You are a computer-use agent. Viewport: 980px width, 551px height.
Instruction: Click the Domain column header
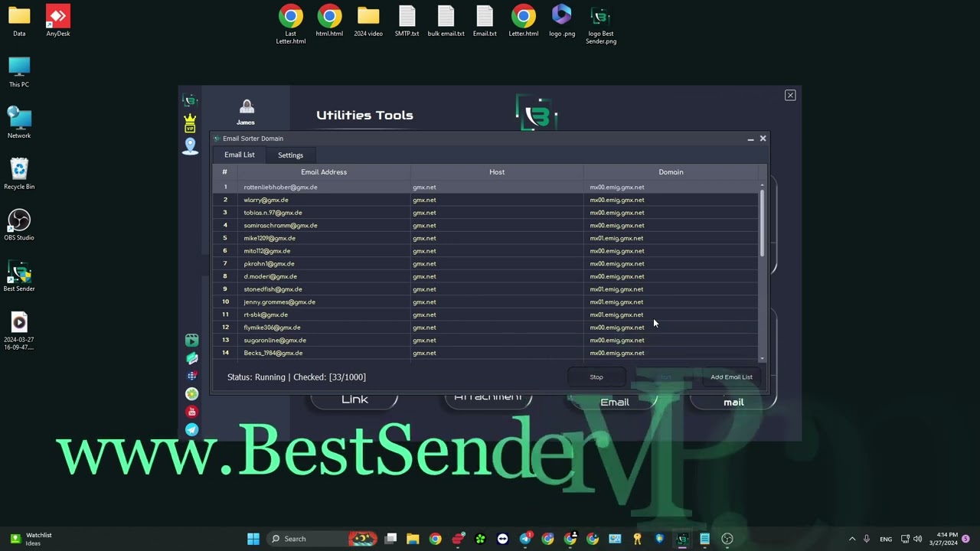tap(671, 172)
